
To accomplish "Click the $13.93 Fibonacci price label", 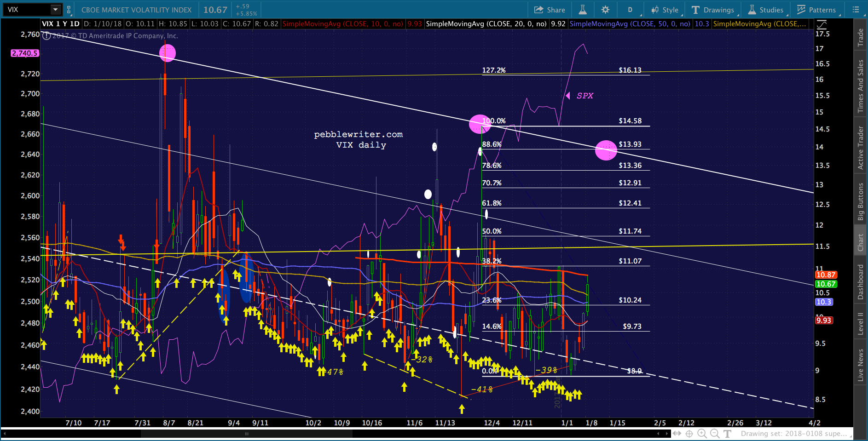I will 630,144.
